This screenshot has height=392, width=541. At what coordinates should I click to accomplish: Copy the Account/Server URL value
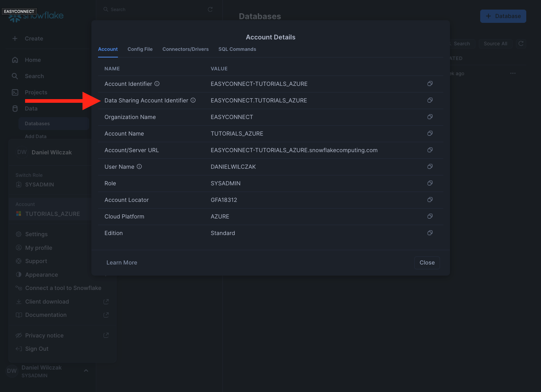[430, 150]
